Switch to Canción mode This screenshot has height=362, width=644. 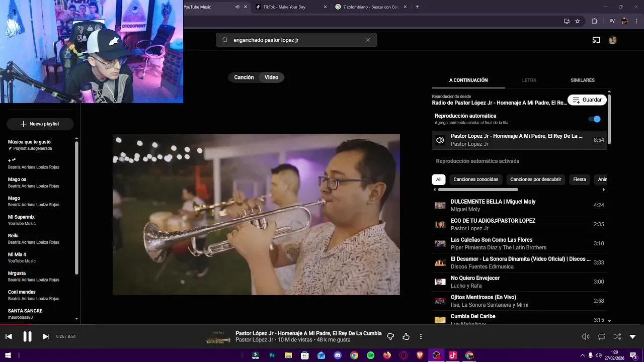244,77
